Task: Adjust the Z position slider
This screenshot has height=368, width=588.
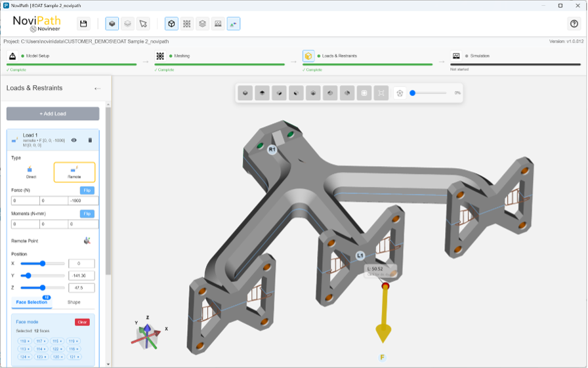Action: 43,288
